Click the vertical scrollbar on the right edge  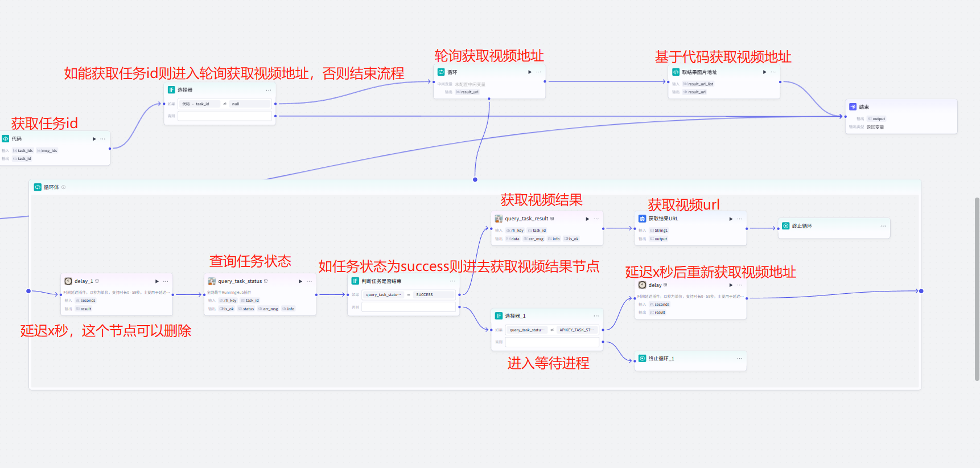coord(977,289)
